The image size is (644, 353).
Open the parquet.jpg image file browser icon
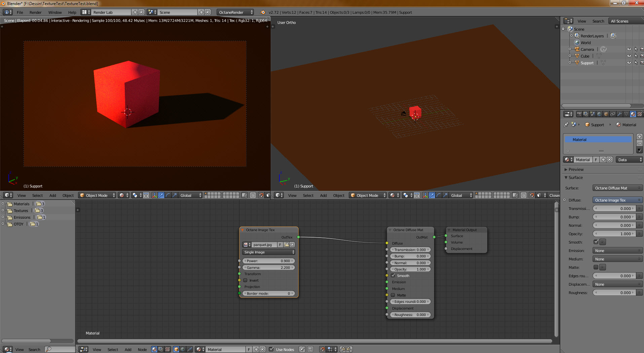(x=287, y=245)
